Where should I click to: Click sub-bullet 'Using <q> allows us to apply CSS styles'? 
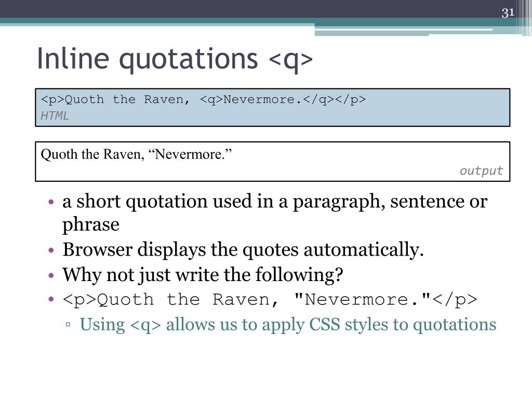[x=288, y=325]
